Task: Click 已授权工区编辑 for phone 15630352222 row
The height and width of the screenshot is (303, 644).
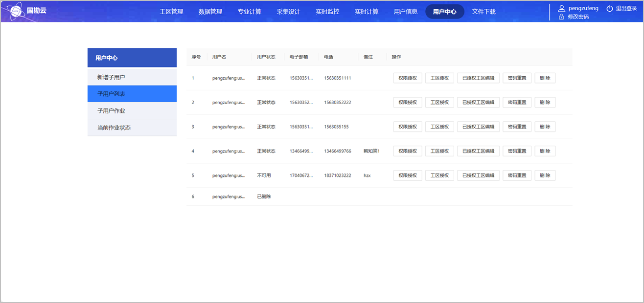Action: 478,102
